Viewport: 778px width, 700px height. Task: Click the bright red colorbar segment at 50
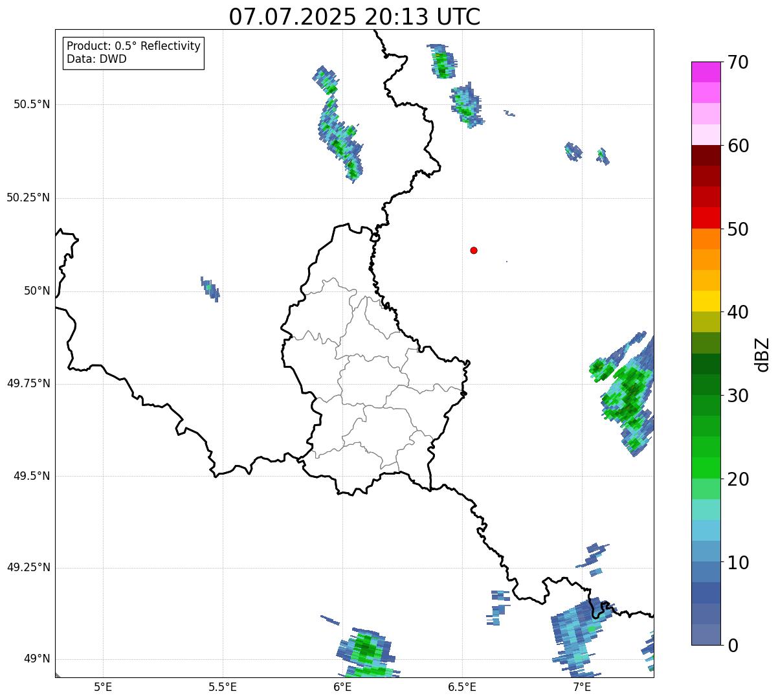(706, 218)
